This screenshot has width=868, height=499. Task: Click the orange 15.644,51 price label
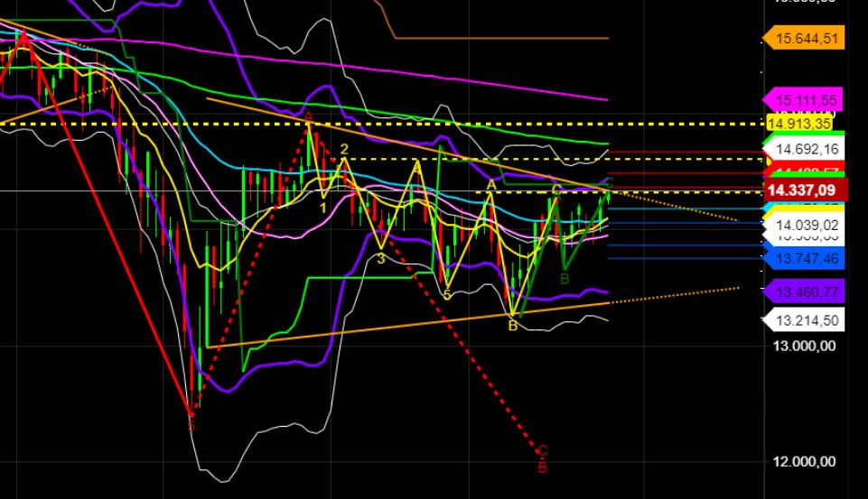click(x=804, y=39)
